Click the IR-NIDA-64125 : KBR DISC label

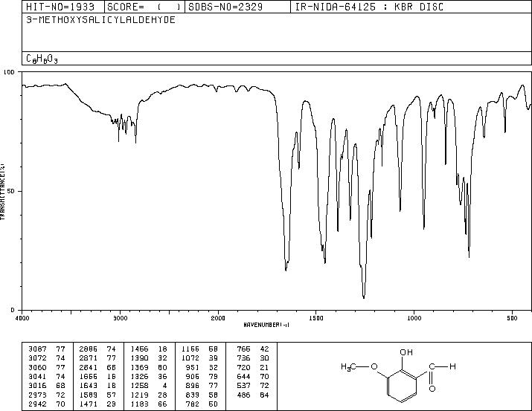tap(369, 7)
